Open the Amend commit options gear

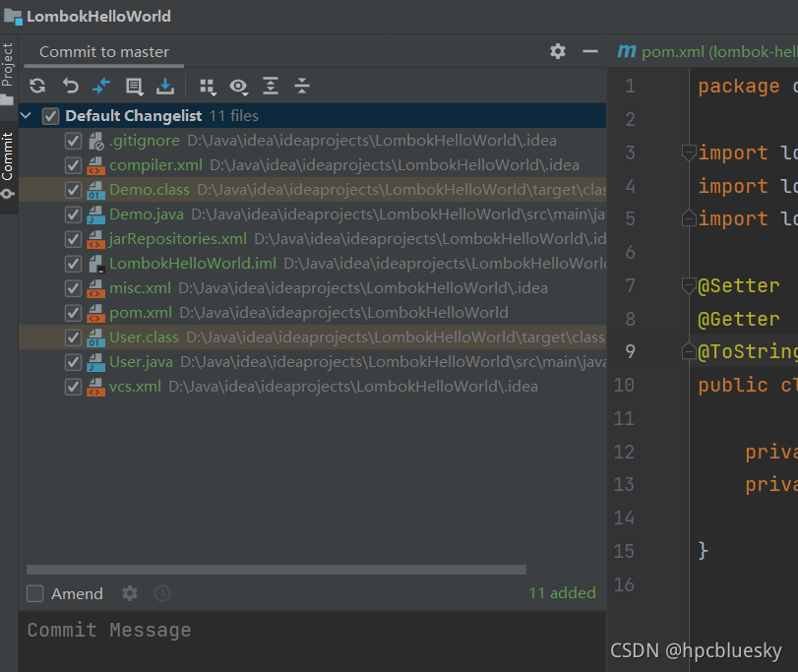[130, 593]
